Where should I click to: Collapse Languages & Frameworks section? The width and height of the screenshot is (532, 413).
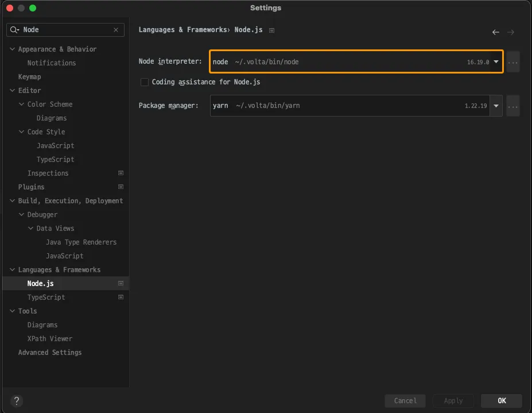pyautogui.click(x=12, y=269)
